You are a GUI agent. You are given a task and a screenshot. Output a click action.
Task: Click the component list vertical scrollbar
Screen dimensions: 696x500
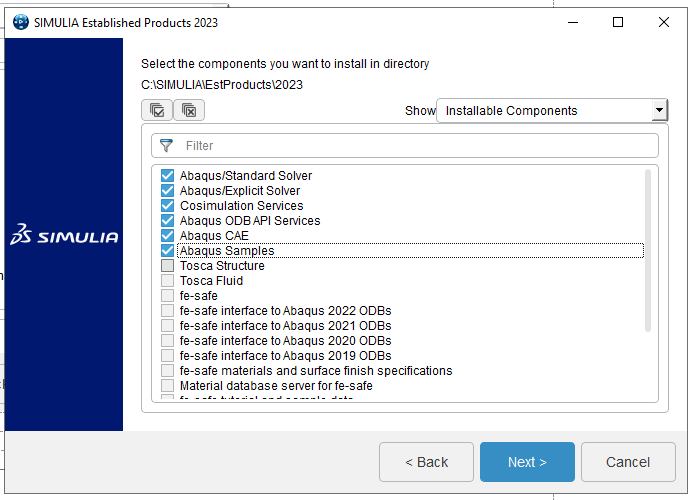(x=648, y=250)
